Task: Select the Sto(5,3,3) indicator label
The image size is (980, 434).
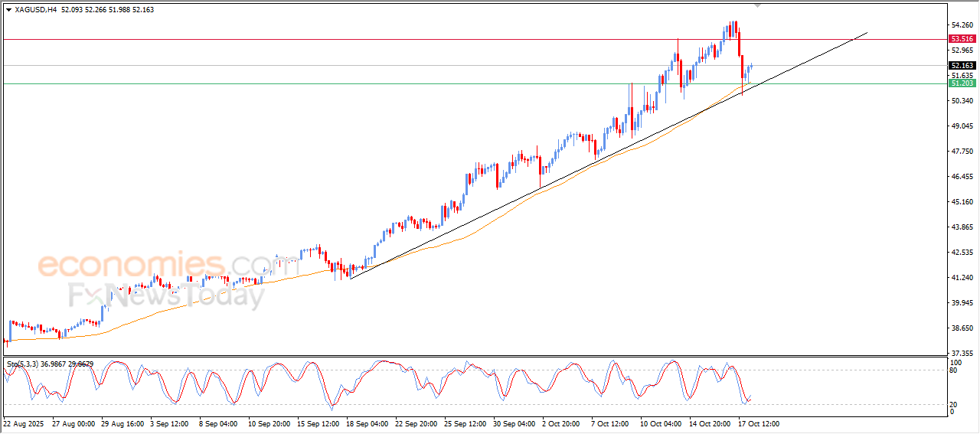Action: click(x=24, y=364)
